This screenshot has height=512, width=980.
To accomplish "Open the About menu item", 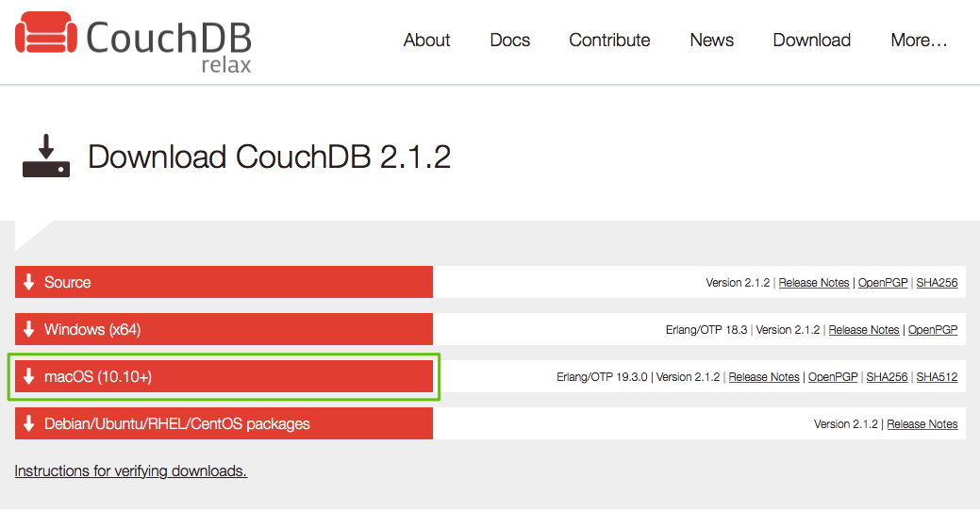I will point(426,40).
